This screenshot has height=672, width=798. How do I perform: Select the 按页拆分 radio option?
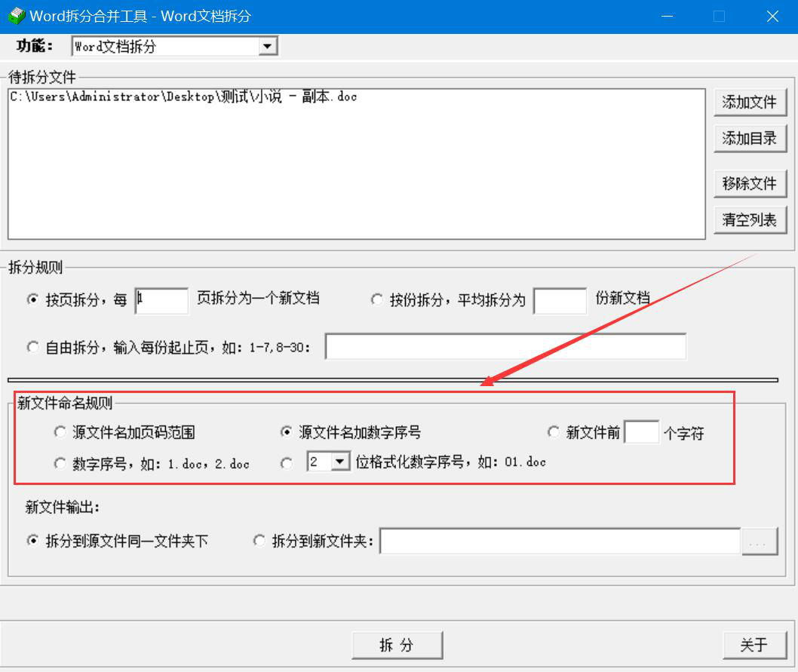32,299
